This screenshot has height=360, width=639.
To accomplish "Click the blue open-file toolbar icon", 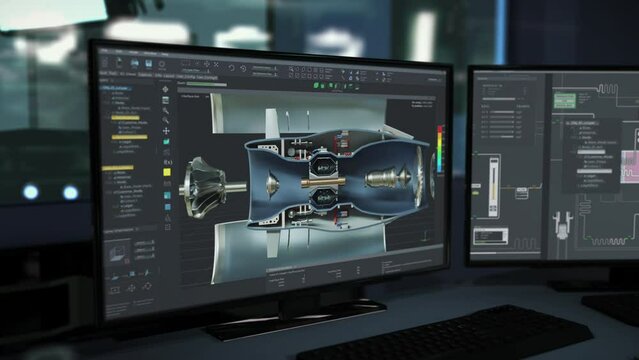I will click(x=134, y=63).
